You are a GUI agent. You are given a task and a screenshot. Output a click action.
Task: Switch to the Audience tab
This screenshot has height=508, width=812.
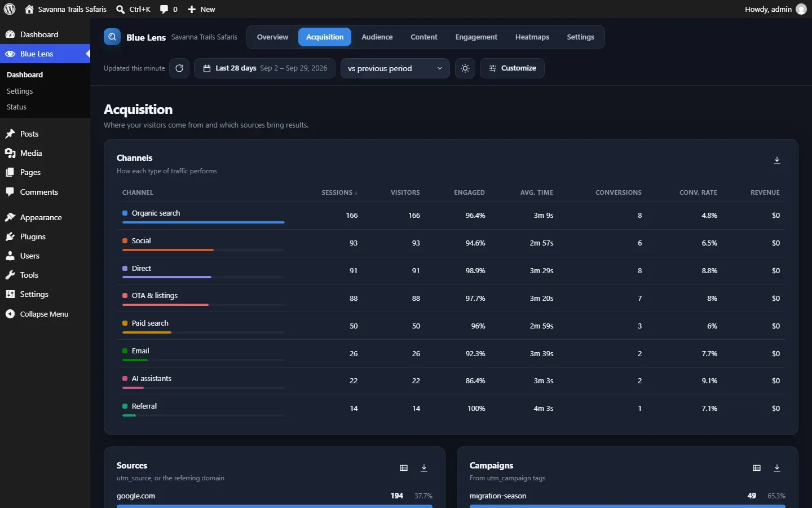coord(377,37)
